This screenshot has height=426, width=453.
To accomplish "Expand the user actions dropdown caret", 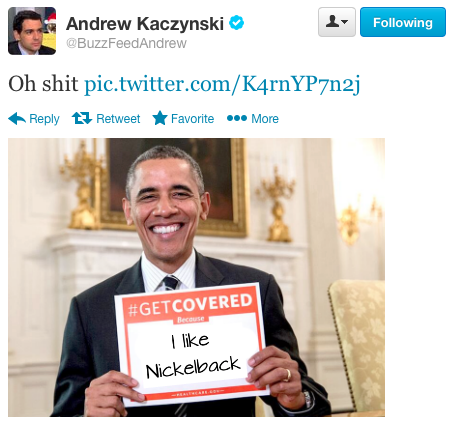I will tap(345, 23).
